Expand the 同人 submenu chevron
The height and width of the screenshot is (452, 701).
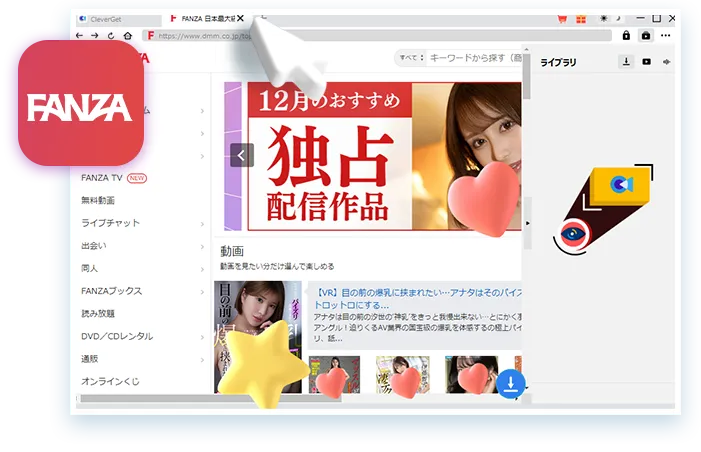point(203,269)
